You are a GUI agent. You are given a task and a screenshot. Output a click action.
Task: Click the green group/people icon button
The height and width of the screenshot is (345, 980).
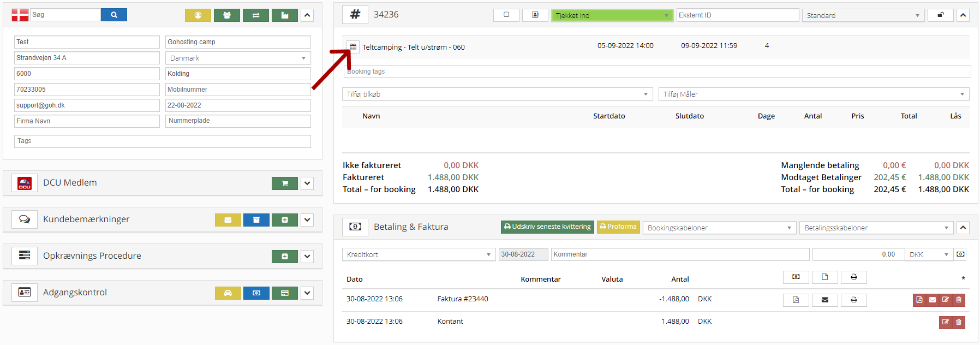pos(227,15)
